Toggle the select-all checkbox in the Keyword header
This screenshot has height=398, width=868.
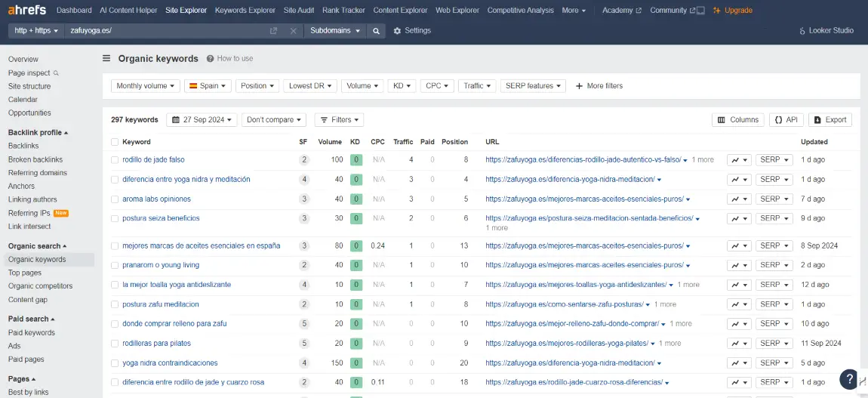pyautogui.click(x=115, y=142)
